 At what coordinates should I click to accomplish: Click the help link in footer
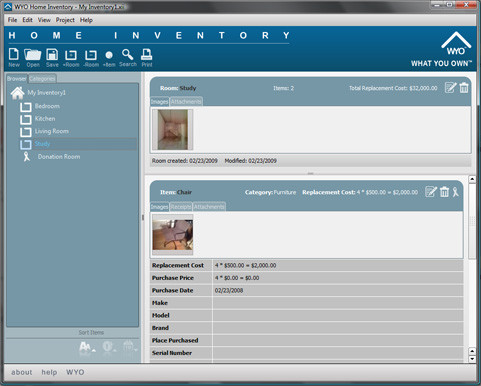49,372
